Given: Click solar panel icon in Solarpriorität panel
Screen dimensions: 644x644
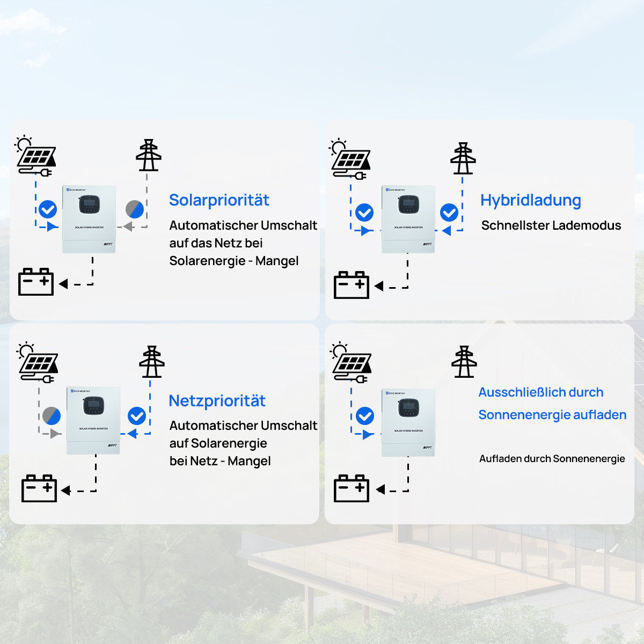Looking at the screenshot, I should tap(36, 156).
